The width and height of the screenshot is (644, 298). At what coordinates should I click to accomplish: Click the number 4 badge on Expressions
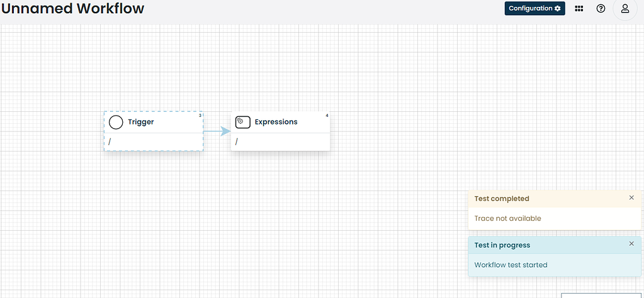coord(327,116)
